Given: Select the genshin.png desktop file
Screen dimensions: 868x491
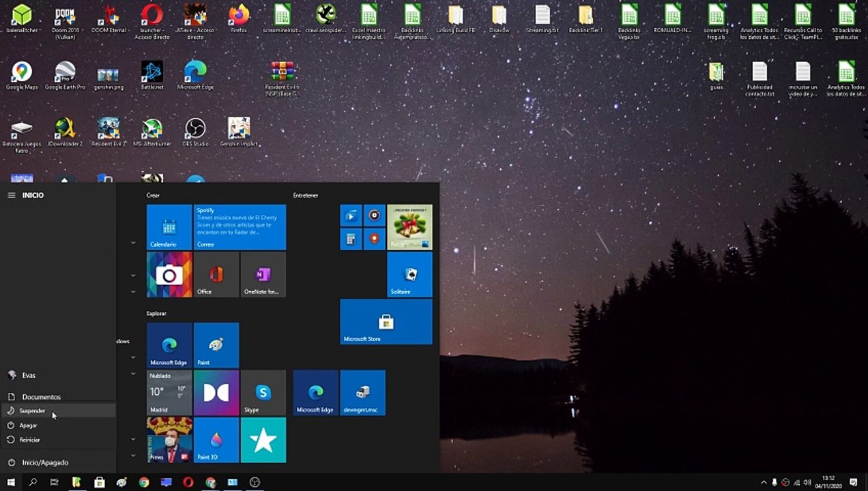Looking at the screenshot, I should 108,76.
